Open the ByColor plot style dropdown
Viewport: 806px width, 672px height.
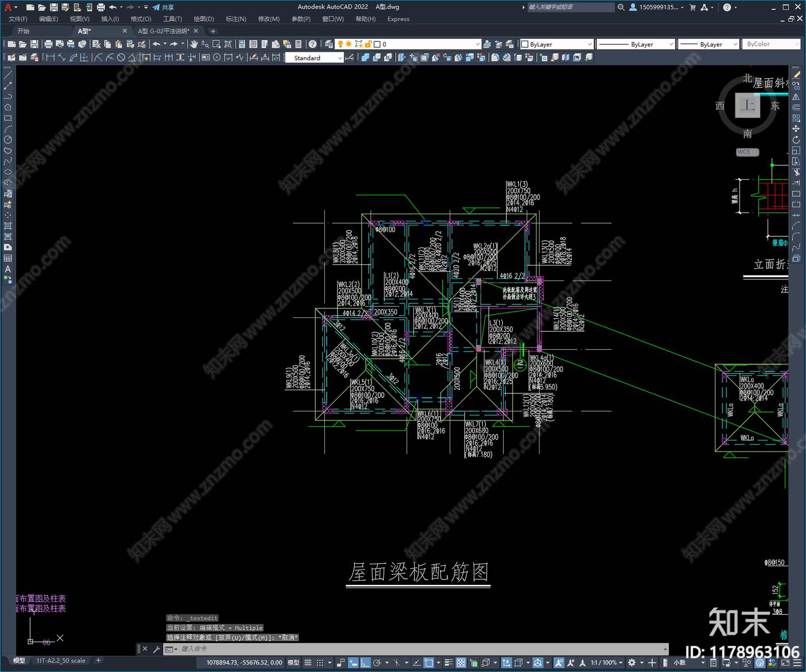point(771,44)
